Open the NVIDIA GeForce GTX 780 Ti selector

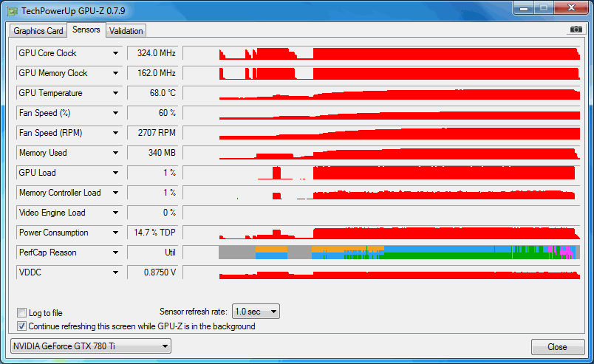click(x=91, y=346)
